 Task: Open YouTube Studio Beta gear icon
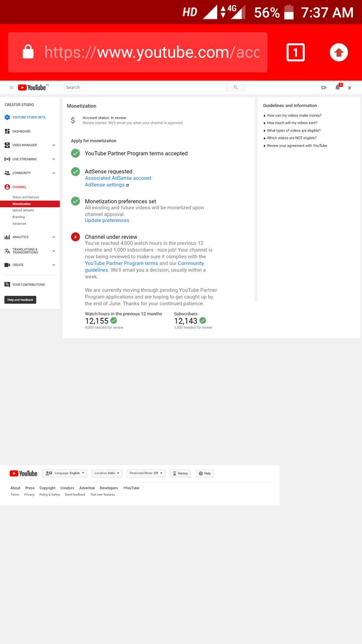click(x=7, y=118)
